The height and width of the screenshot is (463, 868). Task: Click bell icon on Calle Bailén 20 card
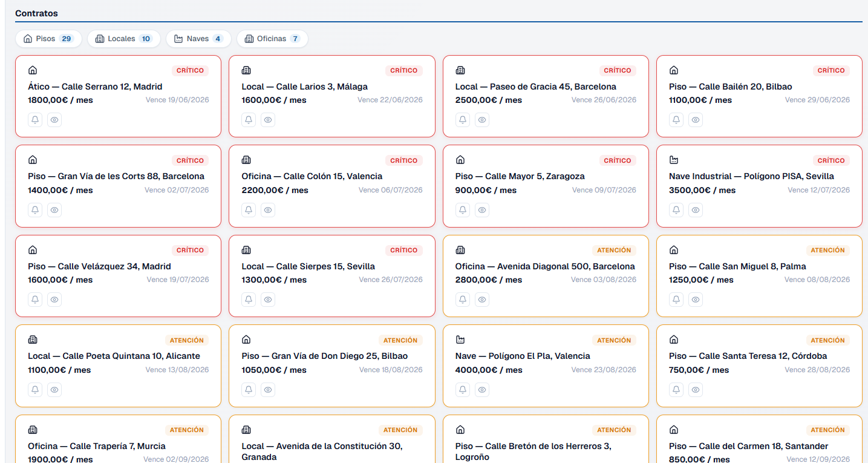click(676, 120)
